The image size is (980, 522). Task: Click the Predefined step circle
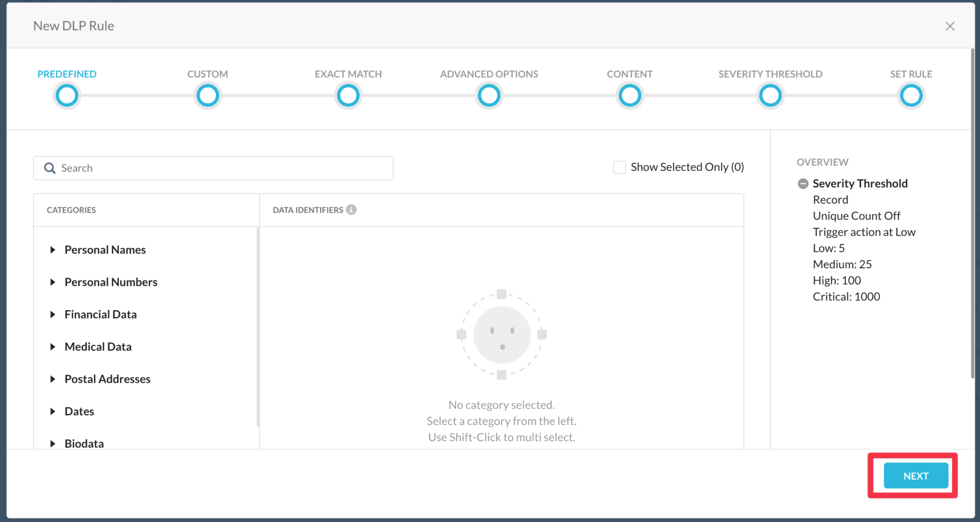67,95
